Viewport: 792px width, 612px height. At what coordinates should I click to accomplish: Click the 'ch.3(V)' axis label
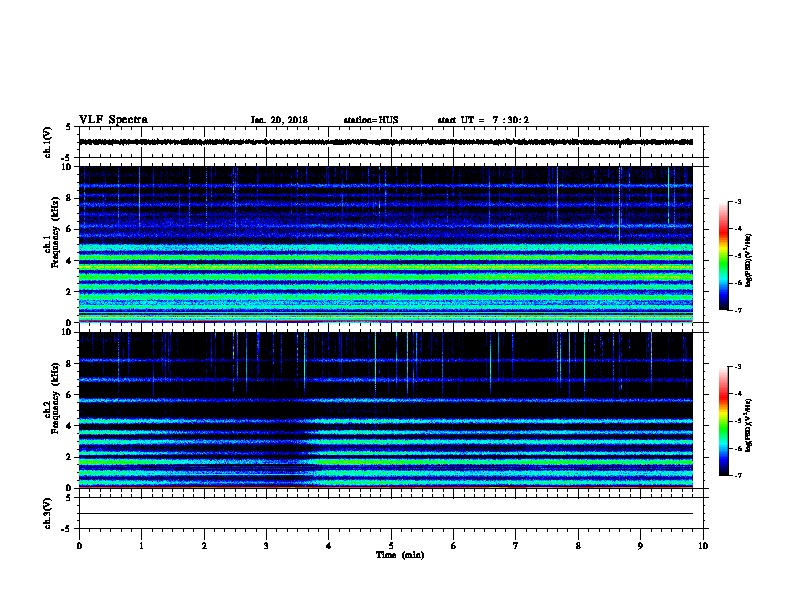[47, 513]
